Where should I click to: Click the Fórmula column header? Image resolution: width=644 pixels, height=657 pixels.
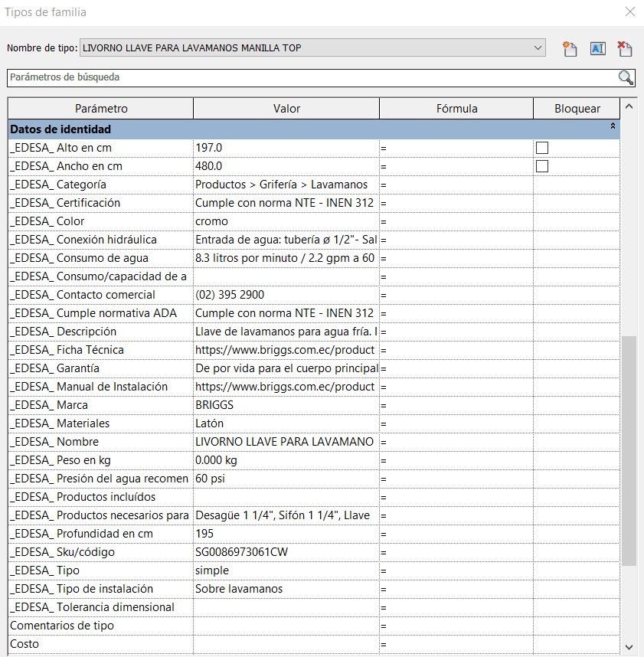click(456, 109)
